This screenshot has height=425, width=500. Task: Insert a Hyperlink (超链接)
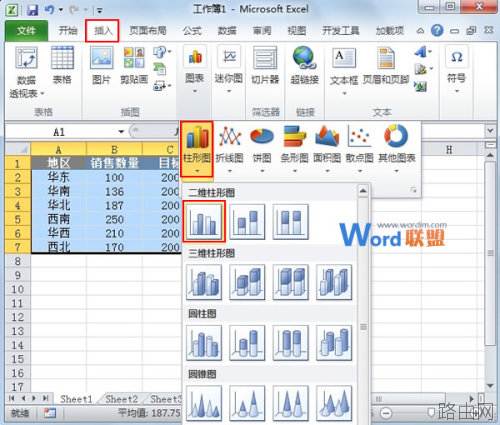(304, 65)
